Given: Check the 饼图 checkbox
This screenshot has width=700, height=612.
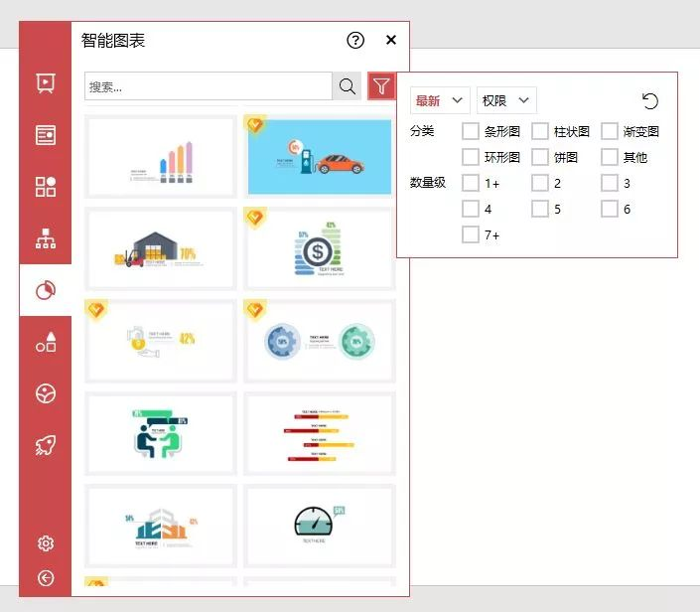Looking at the screenshot, I should [x=540, y=157].
